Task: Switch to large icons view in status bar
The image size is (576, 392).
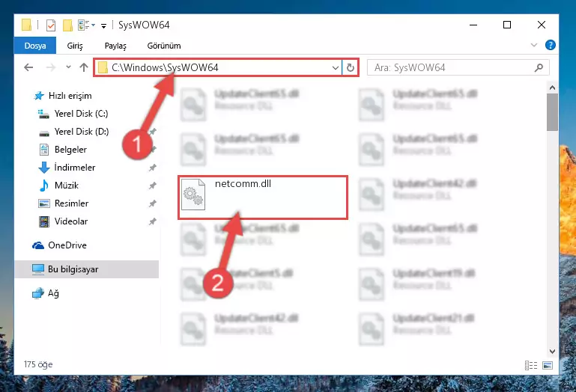Action: [548, 366]
